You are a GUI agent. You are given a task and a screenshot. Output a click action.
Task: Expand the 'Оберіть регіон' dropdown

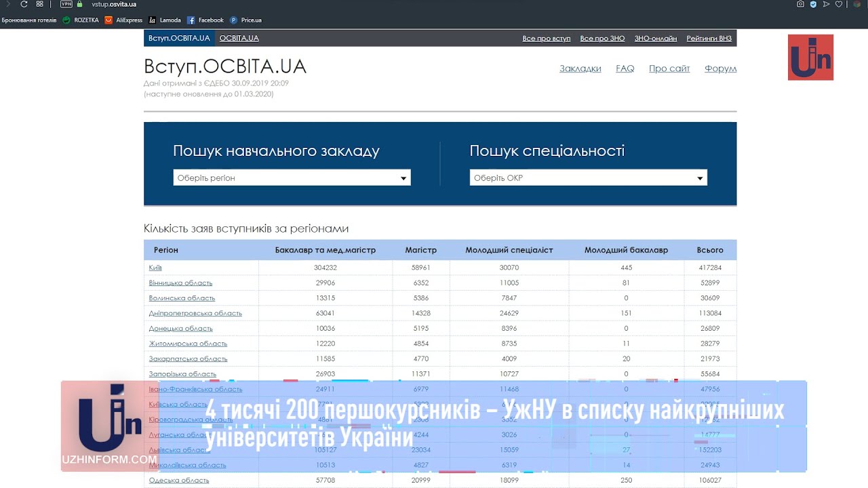click(292, 178)
